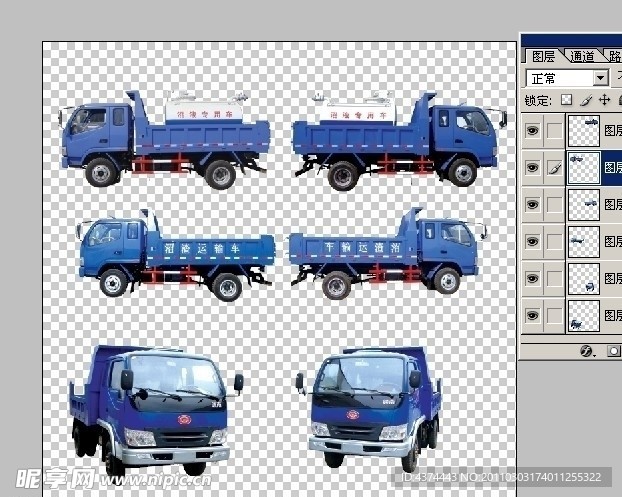This screenshot has width=622, height=497.
Task: Select the fifth layer thumbnail
Action: coord(583,279)
